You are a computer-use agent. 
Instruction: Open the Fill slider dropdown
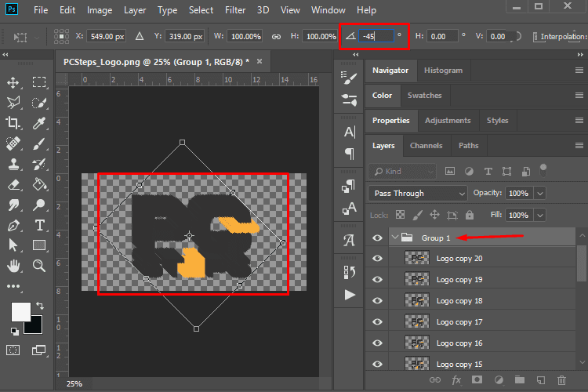click(x=540, y=215)
